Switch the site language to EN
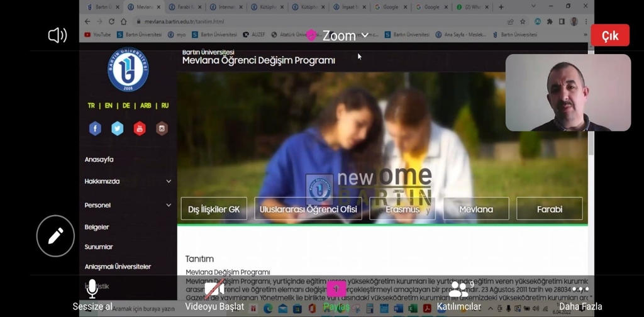Screen dimensions: 644x317 pos(108,106)
